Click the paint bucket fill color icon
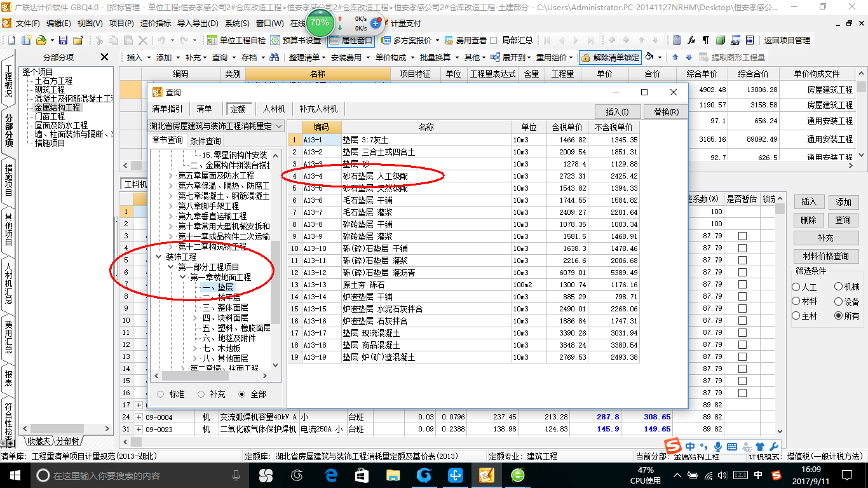Screen dimensions: 868x488 649,57
